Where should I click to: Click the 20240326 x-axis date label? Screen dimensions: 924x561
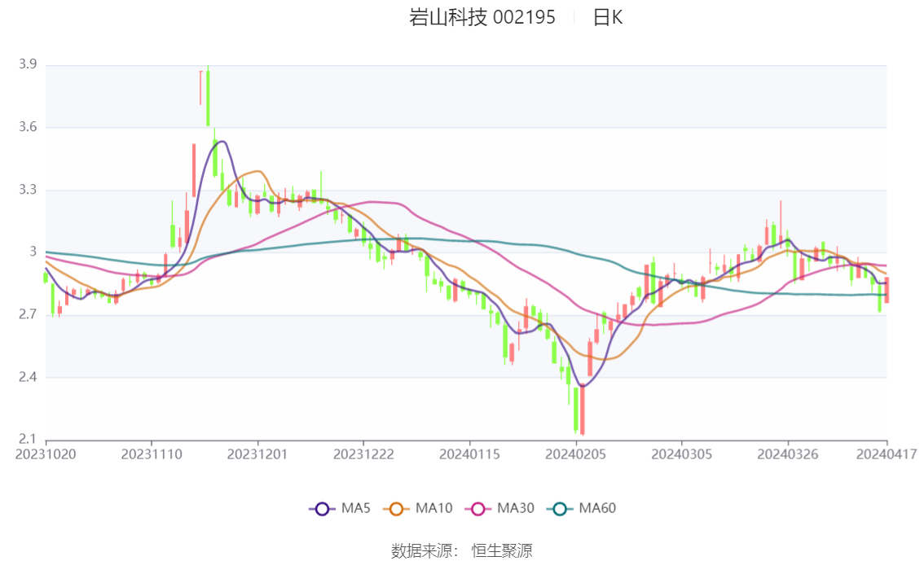point(788,454)
